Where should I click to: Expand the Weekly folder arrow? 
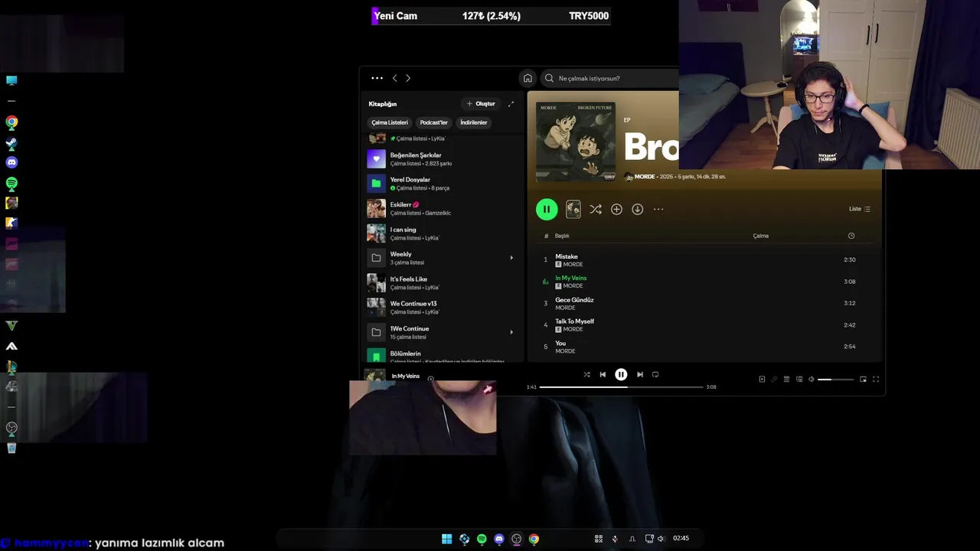(x=511, y=258)
